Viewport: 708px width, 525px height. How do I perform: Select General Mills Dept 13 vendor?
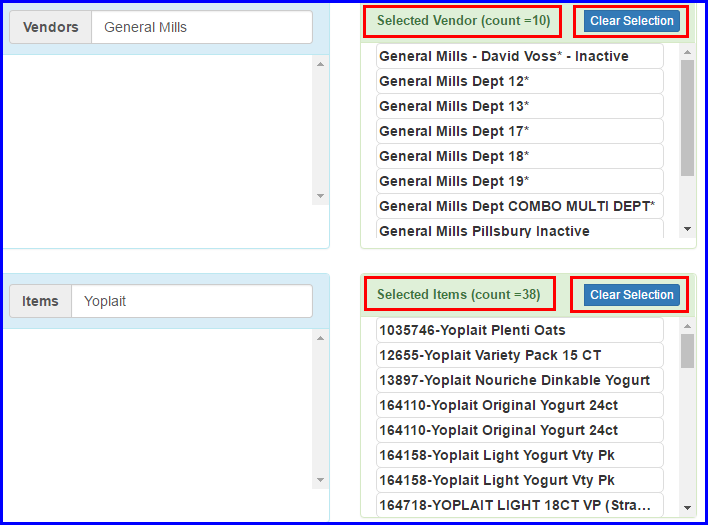click(519, 106)
